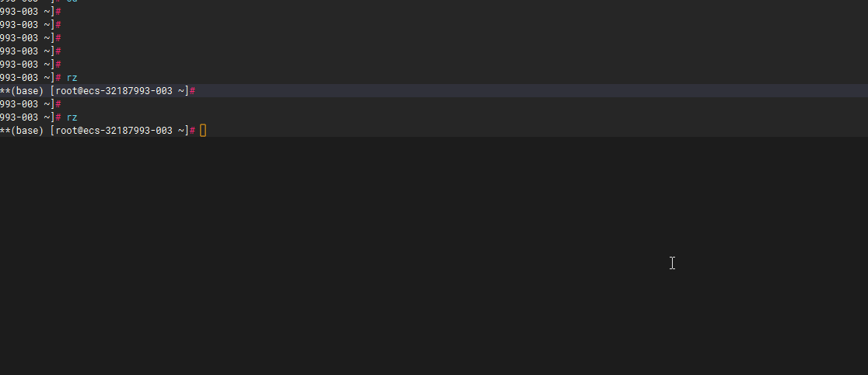
Task: Click red # just before the cursor
Action: tap(193, 131)
